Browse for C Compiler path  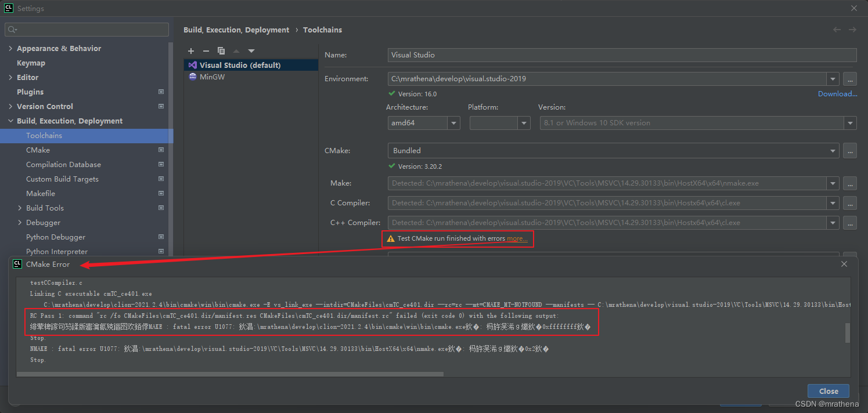[x=850, y=203]
